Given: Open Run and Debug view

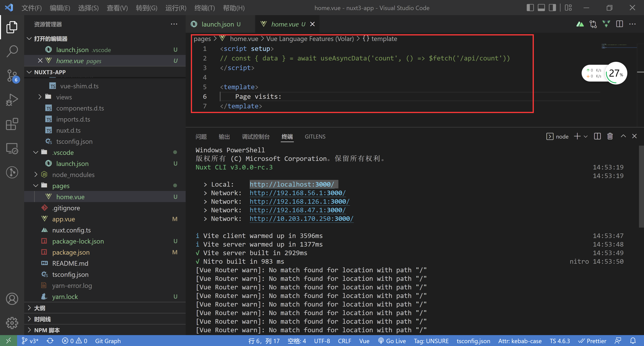Looking at the screenshot, I should click(12, 100).
